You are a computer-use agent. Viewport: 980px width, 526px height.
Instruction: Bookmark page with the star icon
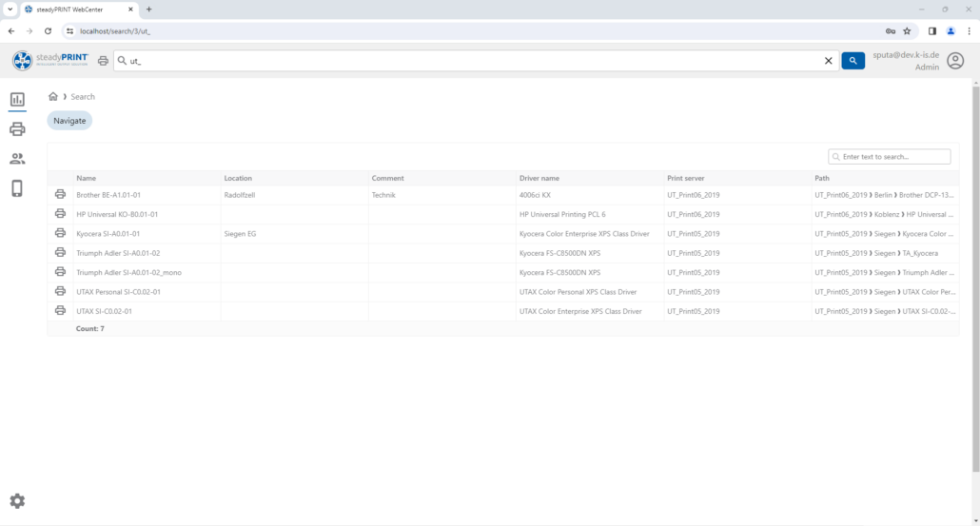click(907, 31)
